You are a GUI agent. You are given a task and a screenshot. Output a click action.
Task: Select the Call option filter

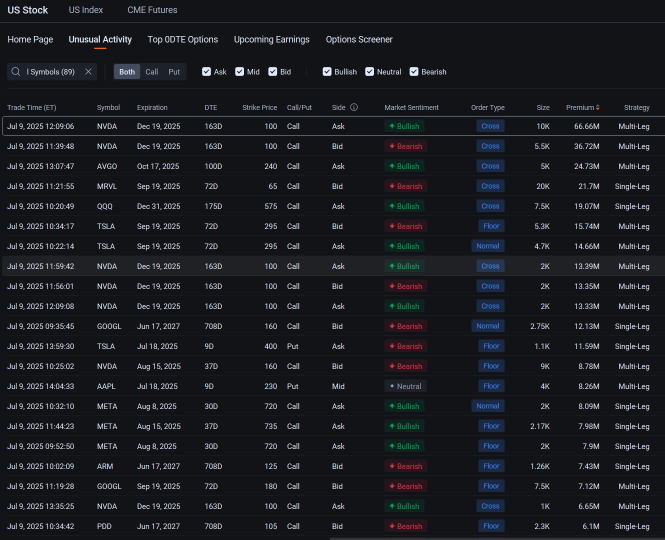pyautogui.click(x=152, y=72)
